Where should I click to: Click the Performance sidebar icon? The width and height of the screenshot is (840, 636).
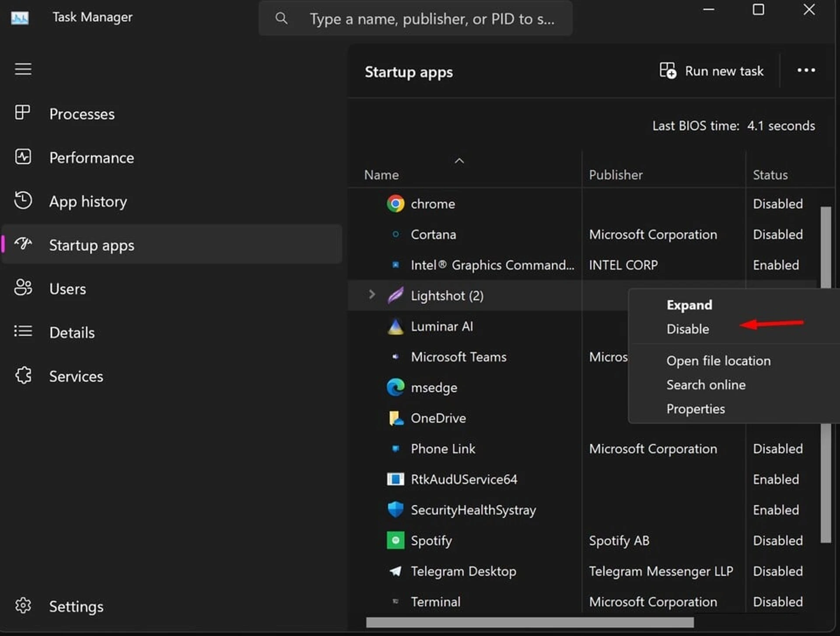pos(23,157)
